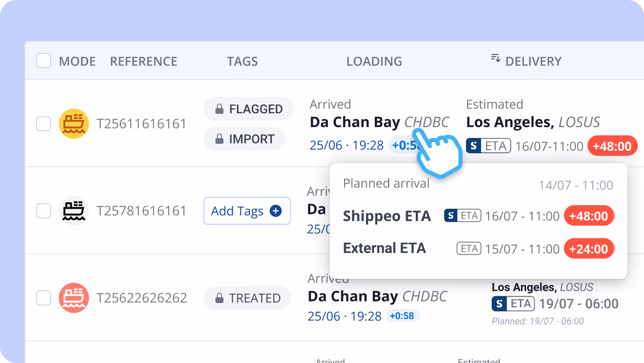Image resolution: width=644 pixels, height=363 pixels.
Task: Expand the +0:58 delay badge on the first row
Action: click(406, 145)
